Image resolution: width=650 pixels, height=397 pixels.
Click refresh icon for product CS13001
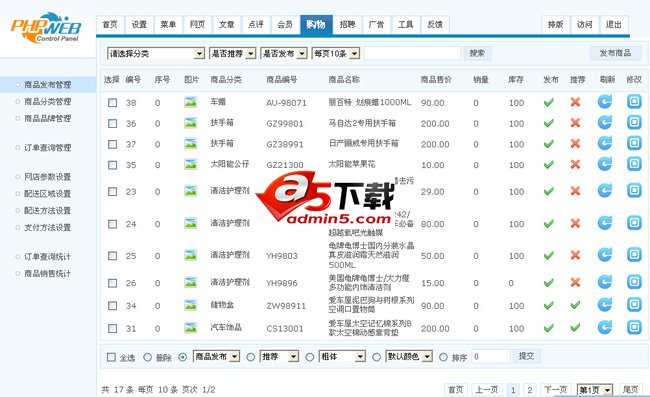coord(605,327)
